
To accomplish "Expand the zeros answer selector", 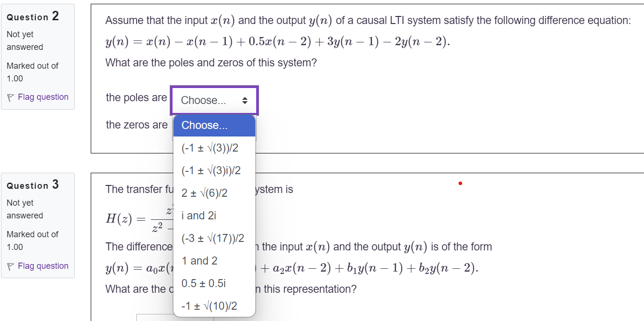I will 214,125.
